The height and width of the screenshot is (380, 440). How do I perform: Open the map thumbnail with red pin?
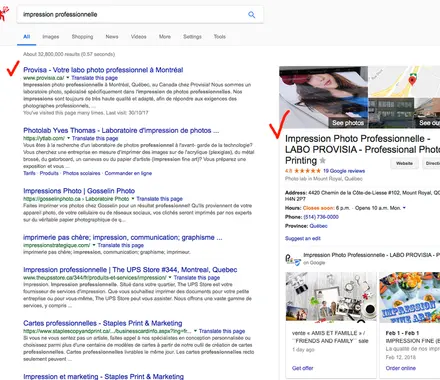(404, 81)
